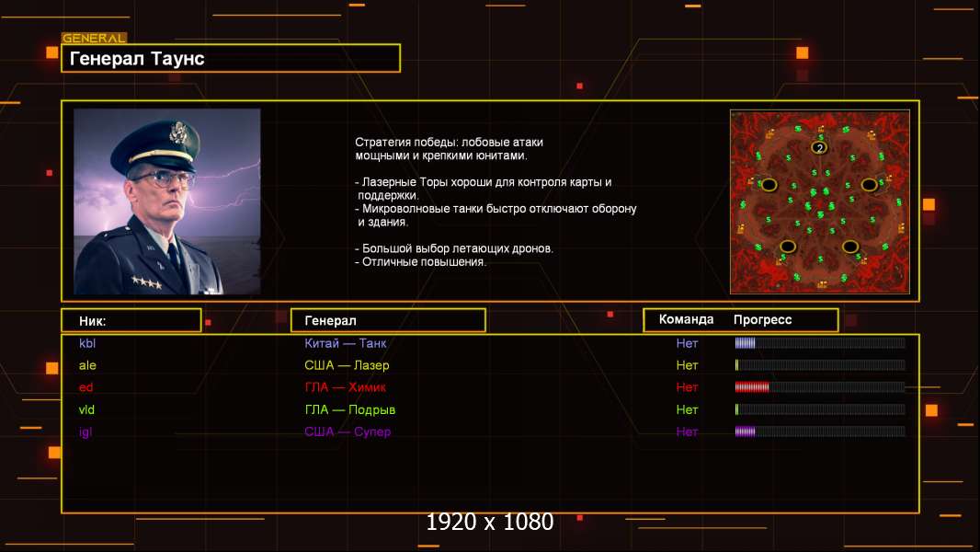Select player nickname ale
980x552 pixels.
tap(87, 365)
